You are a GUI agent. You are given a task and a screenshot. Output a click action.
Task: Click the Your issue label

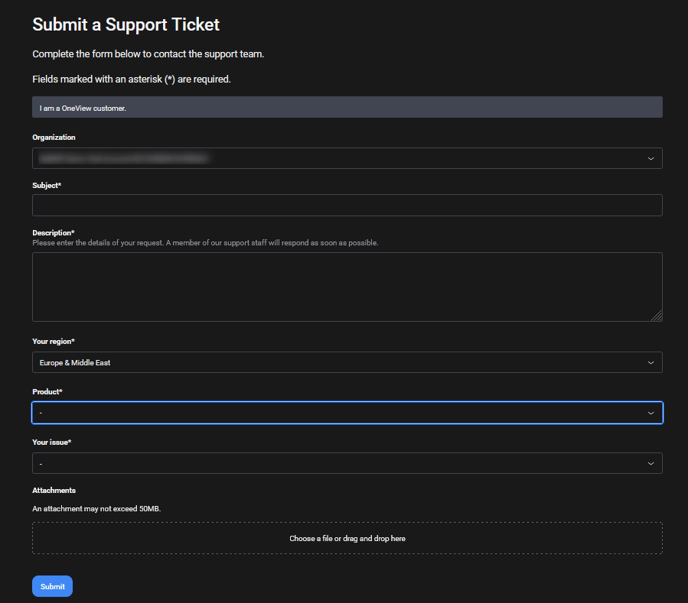coord(51,442)
